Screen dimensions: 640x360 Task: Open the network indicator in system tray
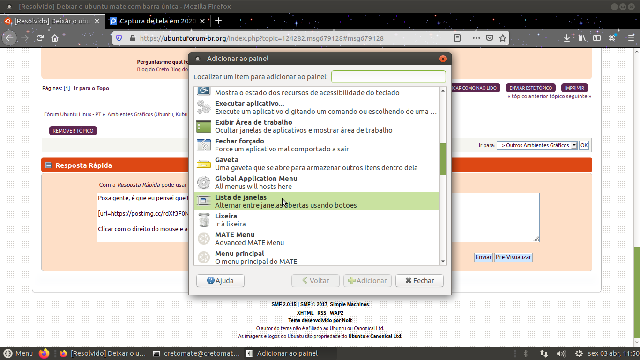pos(544,353)
